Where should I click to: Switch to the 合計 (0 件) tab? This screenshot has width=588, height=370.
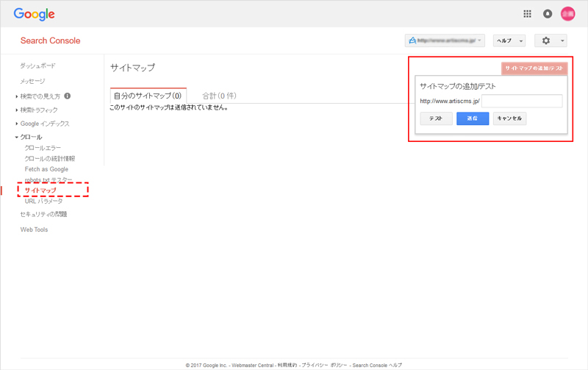(219, 96)
